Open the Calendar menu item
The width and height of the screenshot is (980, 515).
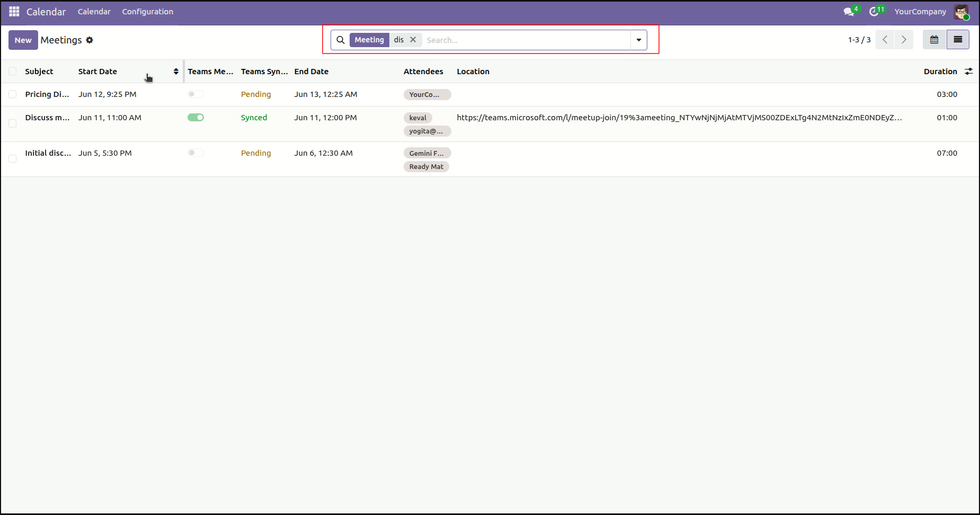(x=94, y=12)
